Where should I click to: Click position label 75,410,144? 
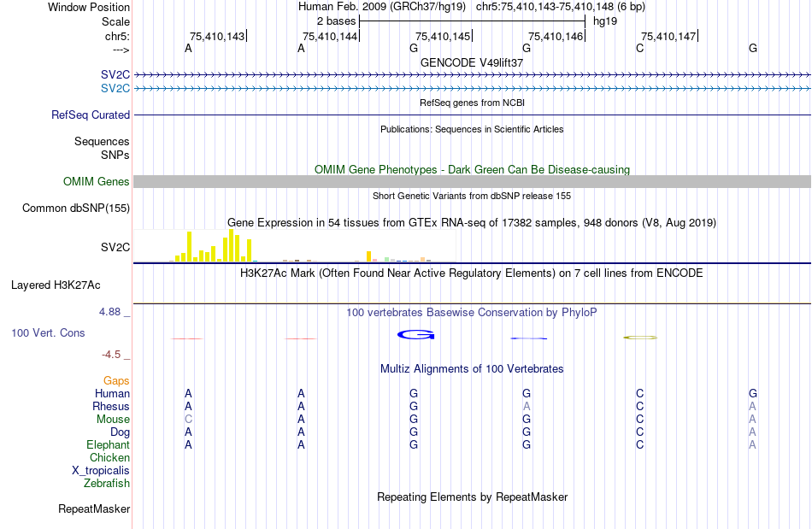click(330, 36)
